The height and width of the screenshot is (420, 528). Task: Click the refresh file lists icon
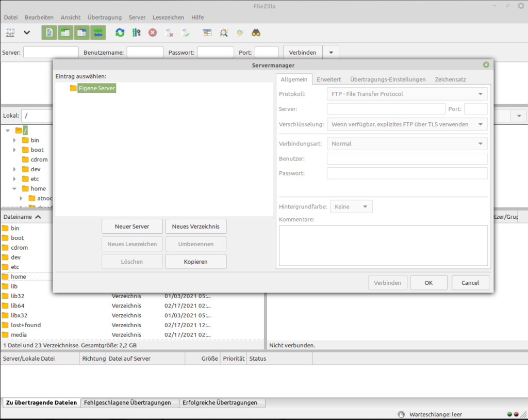(120, 33)
